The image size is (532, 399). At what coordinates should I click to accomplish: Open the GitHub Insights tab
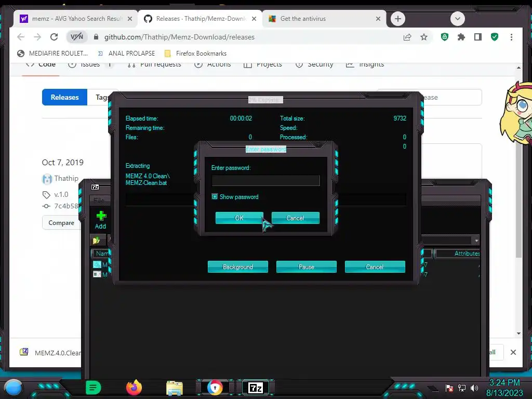coord(365,64)
